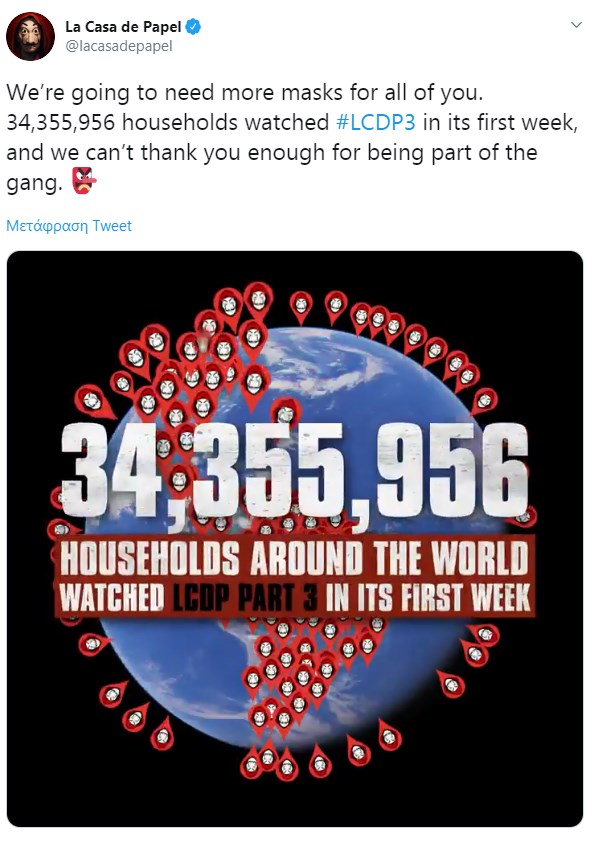The width and height of the screenshot is (594, 842).
Task: Click the tweet's first sentence about masks
Action: tap(245, 93)
